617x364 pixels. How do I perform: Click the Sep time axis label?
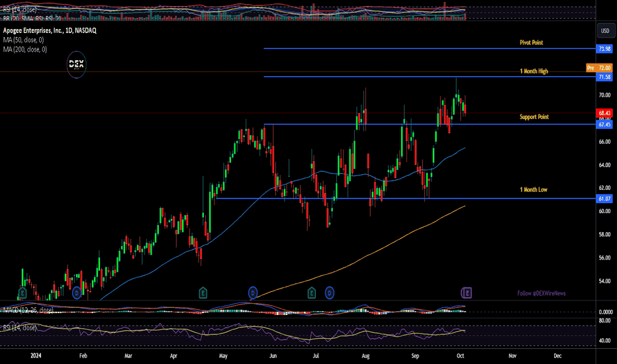pos(415,356)
